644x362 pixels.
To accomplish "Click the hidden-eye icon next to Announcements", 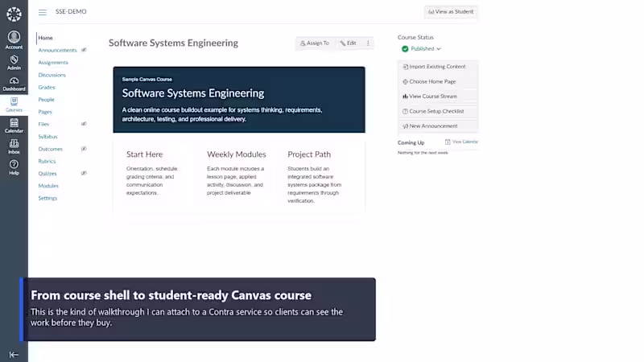I will coord(84,50).
